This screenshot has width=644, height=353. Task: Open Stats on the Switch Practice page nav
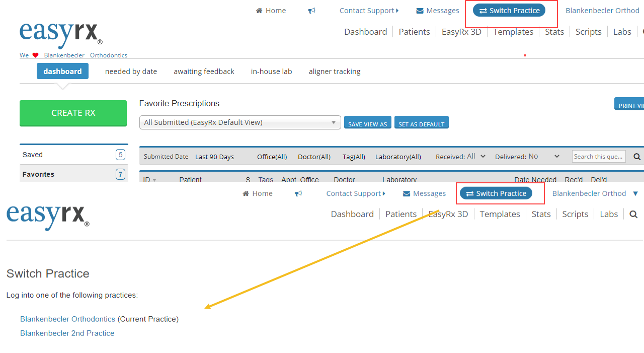(x=541, y=214)
